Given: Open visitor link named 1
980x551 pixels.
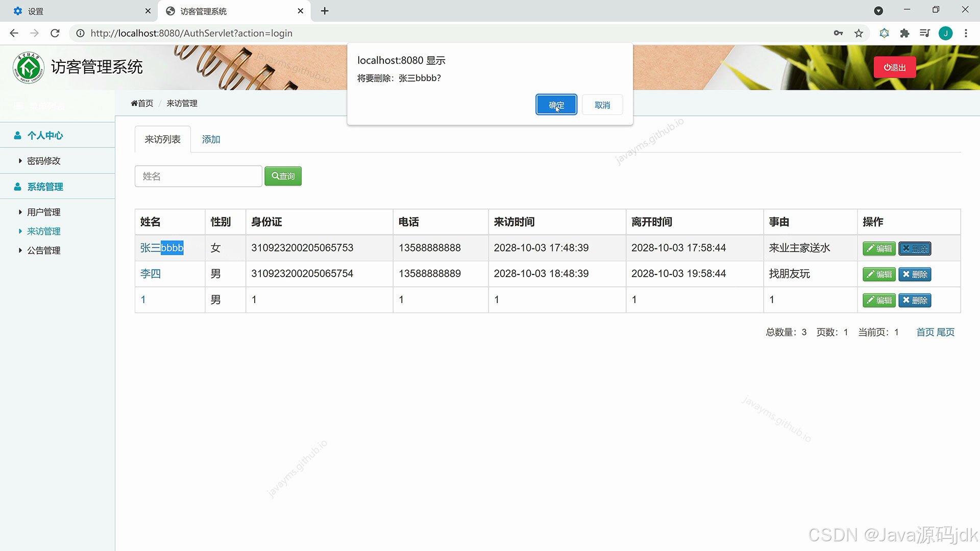Looking at the screenshot, I should coord(143,299).
